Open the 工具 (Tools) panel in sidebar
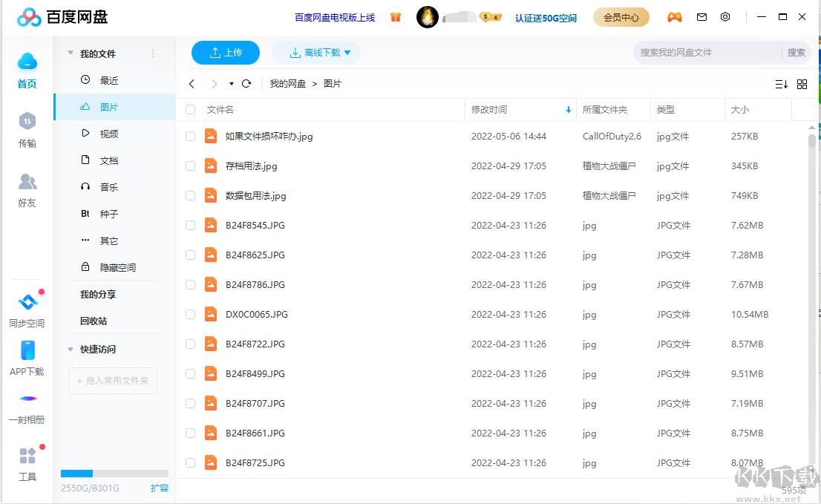 27,462
